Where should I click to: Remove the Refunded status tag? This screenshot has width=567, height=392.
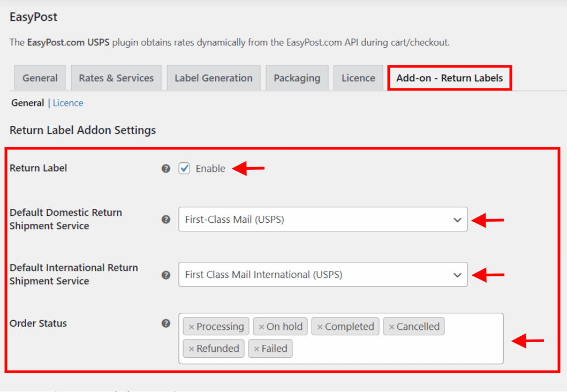(191, 349)
